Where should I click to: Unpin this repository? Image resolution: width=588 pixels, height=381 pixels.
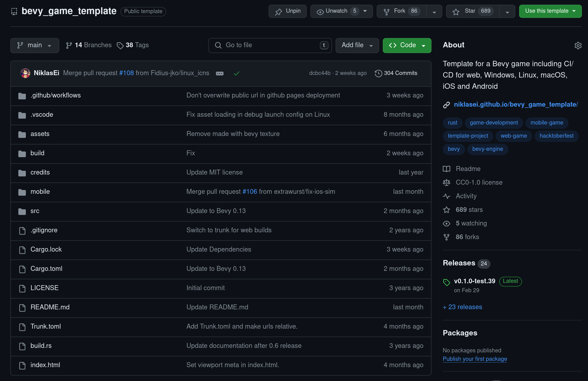(287, 11)
